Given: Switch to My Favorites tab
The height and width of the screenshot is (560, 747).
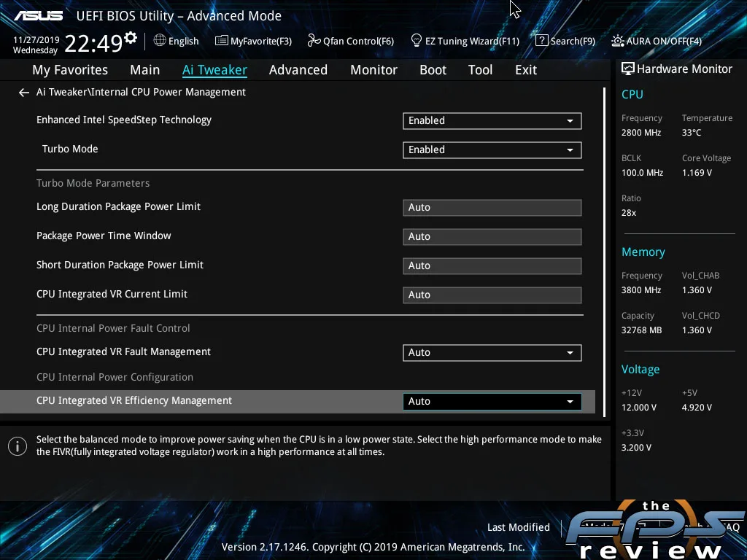Looking at the screenshot, I should 70,70.
